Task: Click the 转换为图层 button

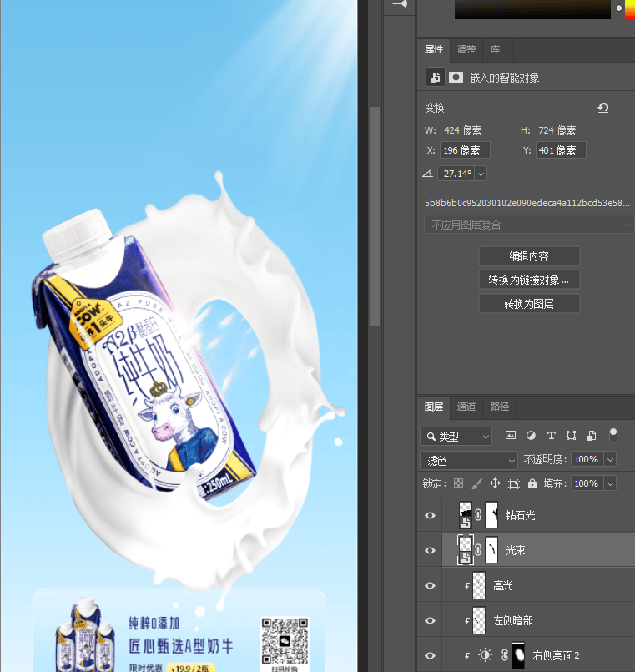Action: [x=529, y=303]
